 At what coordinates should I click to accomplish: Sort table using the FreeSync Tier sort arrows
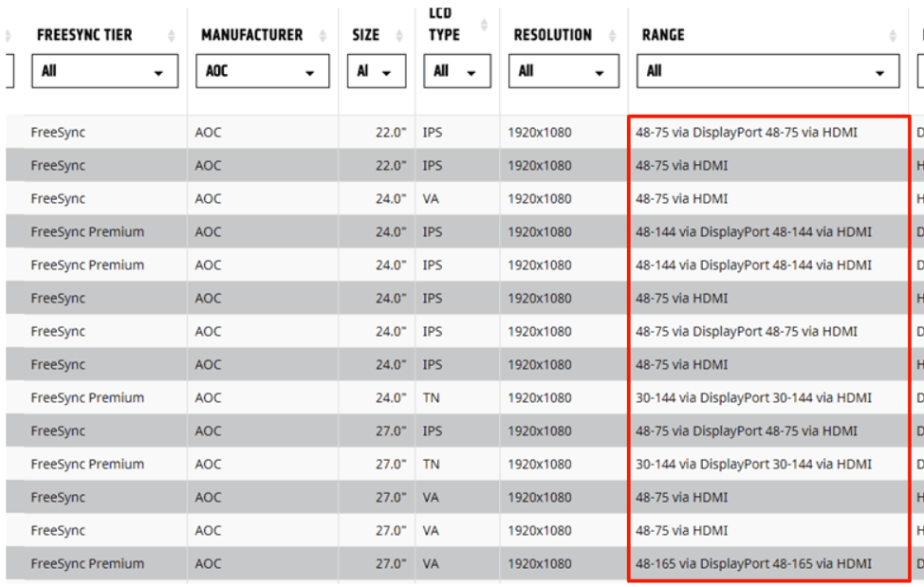tap(172, 36)
